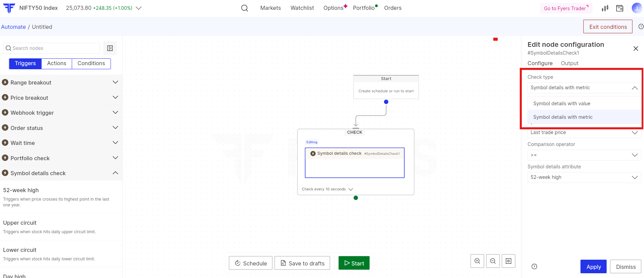Open the wallet funds icon
644x278 pixels.
tap(620, 8)
